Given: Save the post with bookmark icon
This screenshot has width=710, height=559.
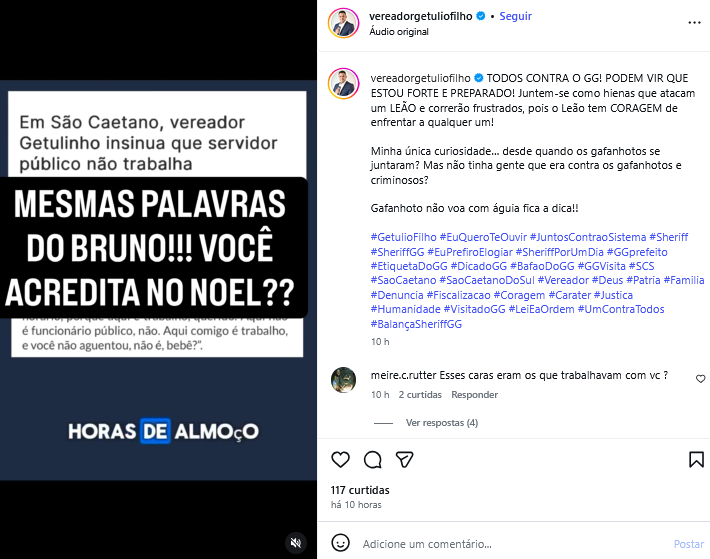Looking at the screenshot, I should click(x=696, y=460).
